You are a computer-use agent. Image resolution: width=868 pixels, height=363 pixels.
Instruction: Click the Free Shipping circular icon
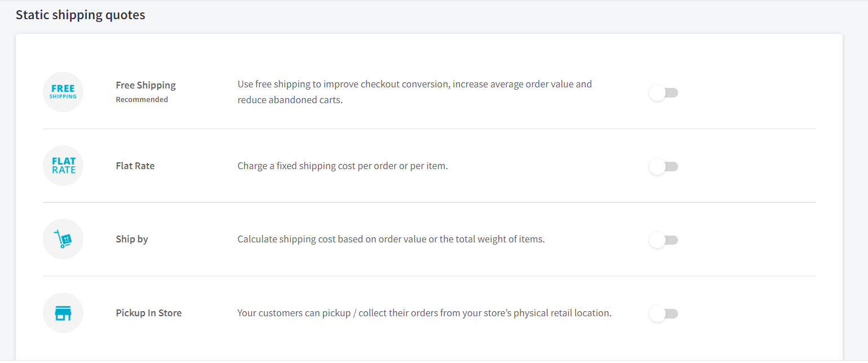click(x=63, y=92)
